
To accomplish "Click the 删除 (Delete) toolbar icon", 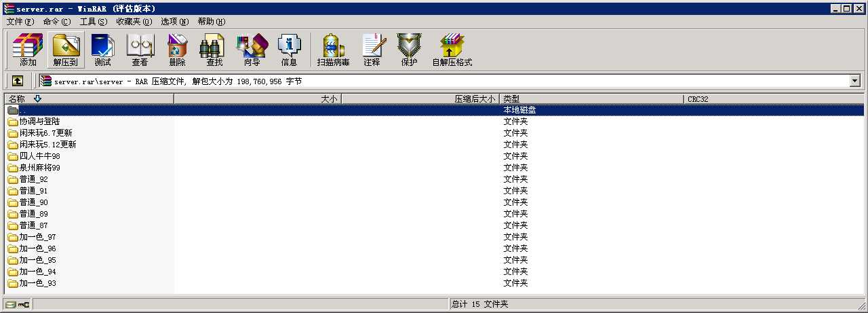I will pos(177,50).
